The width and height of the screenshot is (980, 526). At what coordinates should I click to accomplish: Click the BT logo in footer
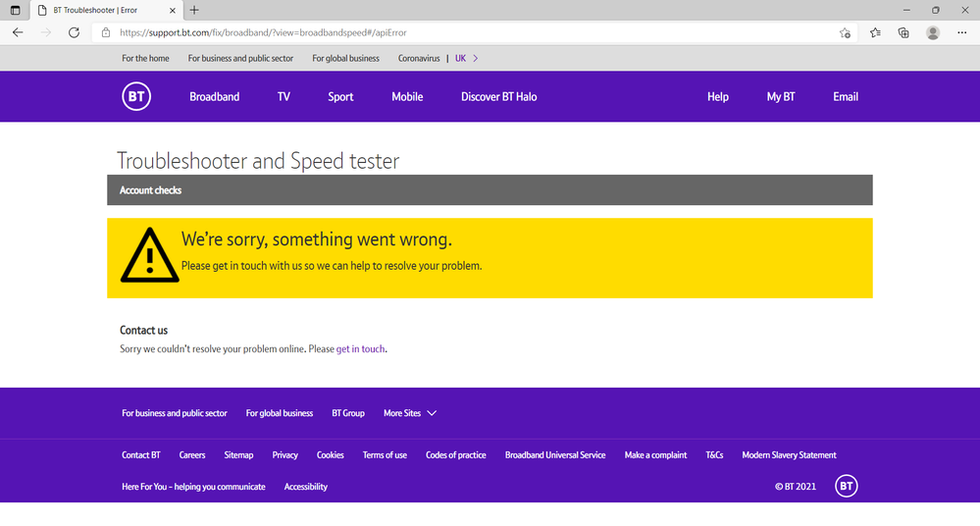[846, 486]
